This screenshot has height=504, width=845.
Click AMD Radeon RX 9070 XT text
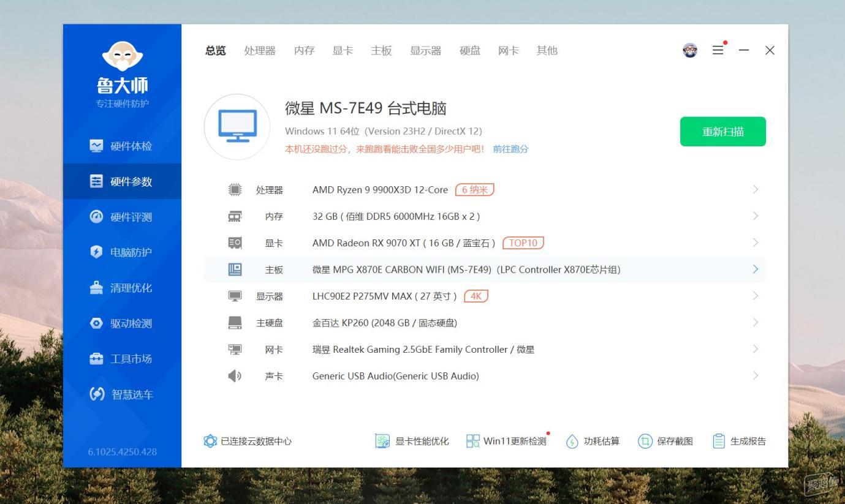coord(404,243)
